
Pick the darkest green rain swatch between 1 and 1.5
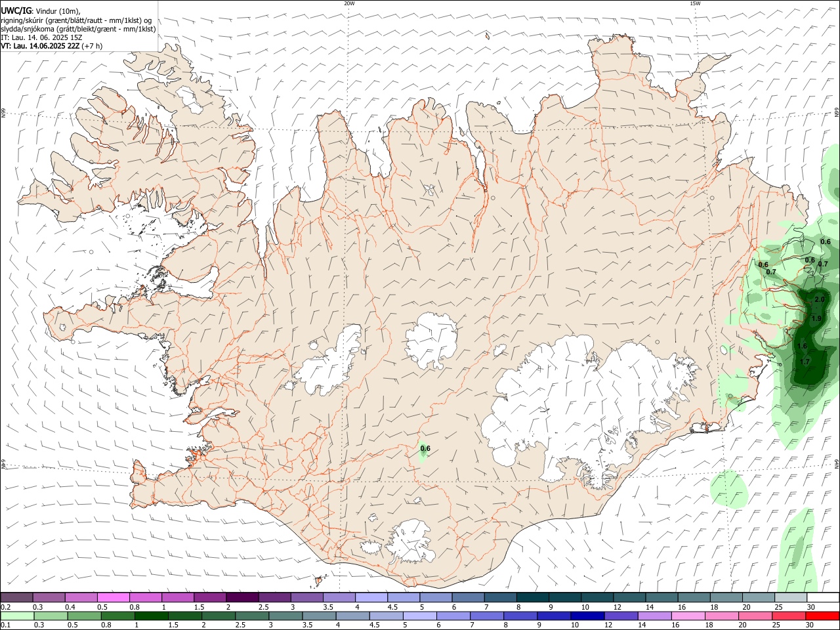(150, 616)
